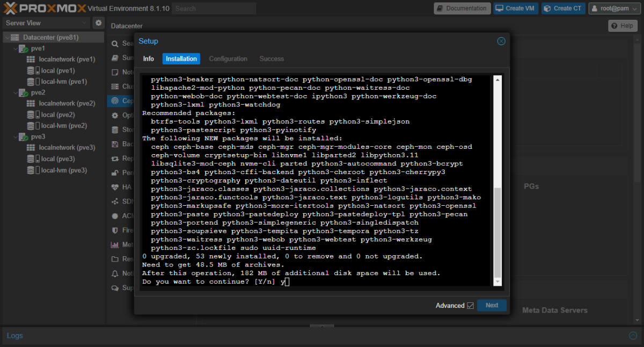Select the pve3 server node icon
This screenshot has width=644, height=347.
[x=24, y=136]
